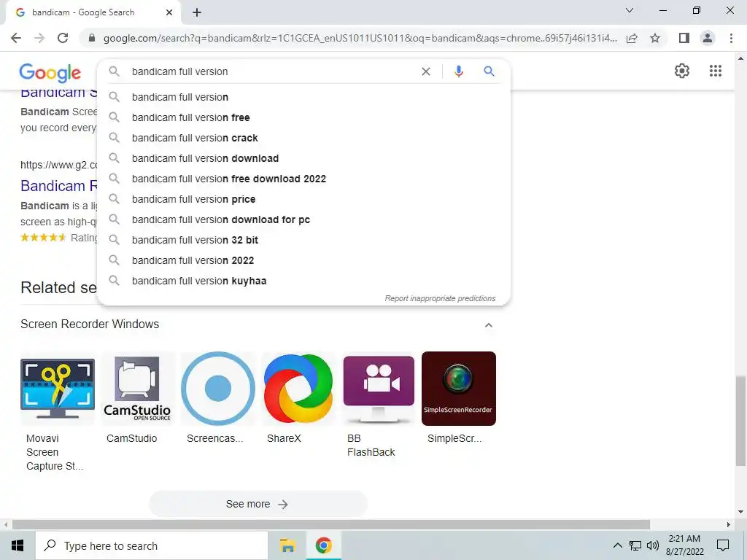747x560 pixels.
Task: Open the Chrome three-dot menu
Action: tap(731, 38)
